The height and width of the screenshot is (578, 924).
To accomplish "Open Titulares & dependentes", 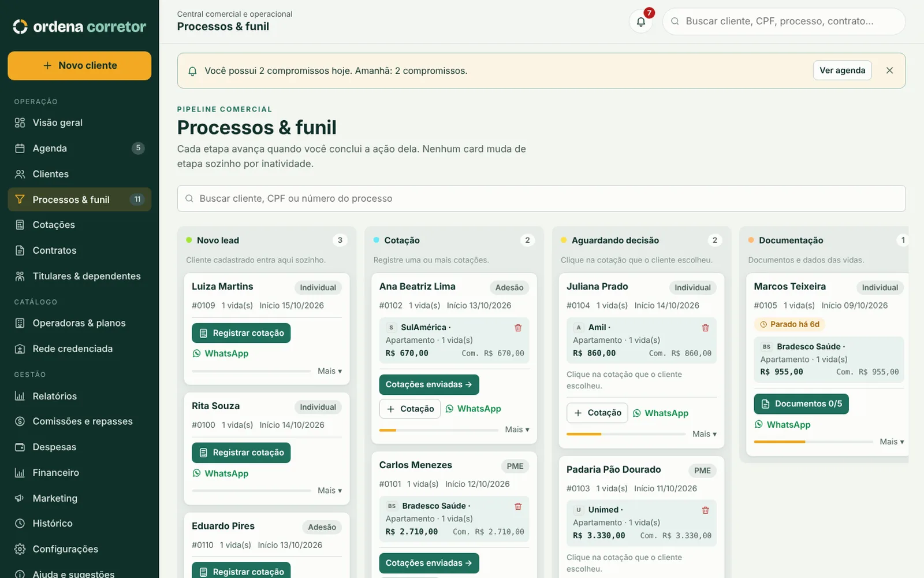I will coord(80,276).
